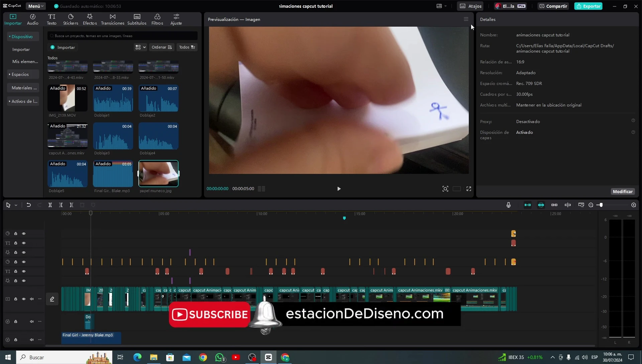
Task: Lock the topmost timeline track
Action: (x=16, y=233)
